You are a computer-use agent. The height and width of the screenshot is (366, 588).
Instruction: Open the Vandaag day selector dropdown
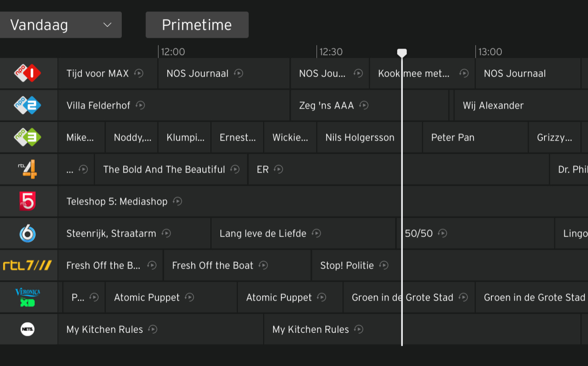pos(61,24)
